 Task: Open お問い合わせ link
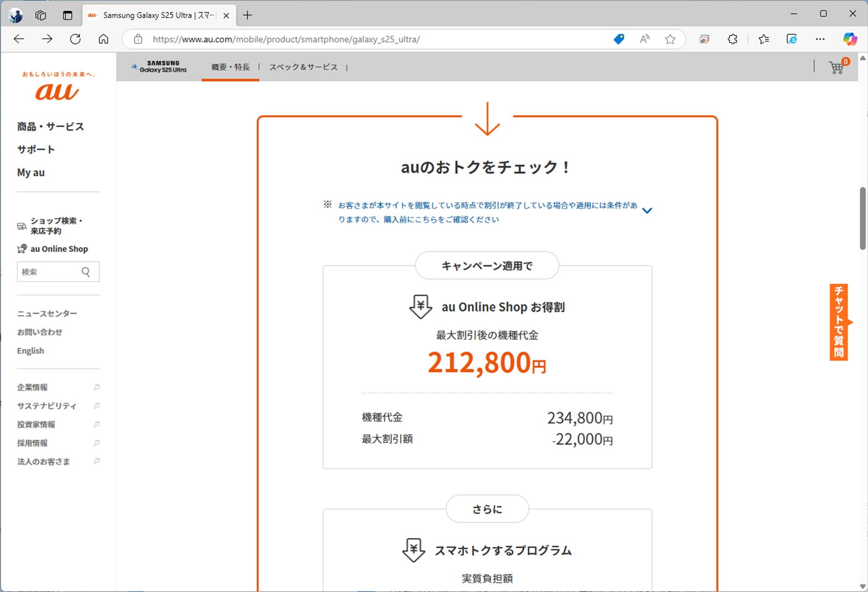(40, 332)
